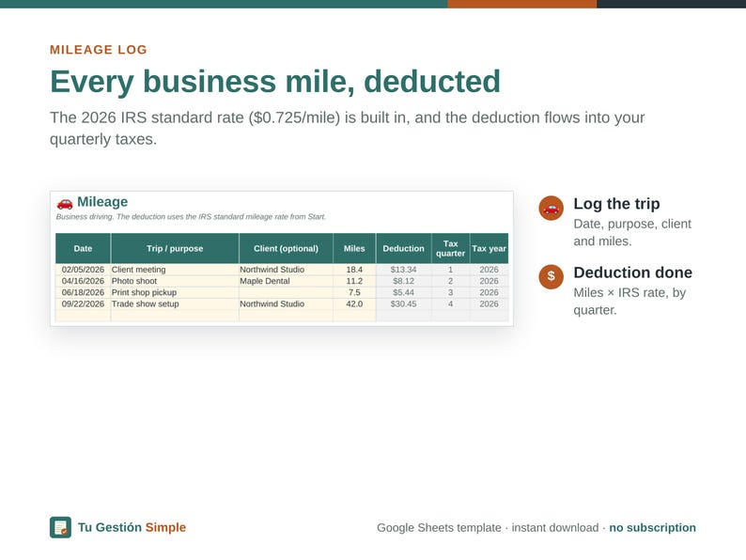Click the Mileage sheet title text
This screenshot has height=560, width=746.
pos(102,202)
